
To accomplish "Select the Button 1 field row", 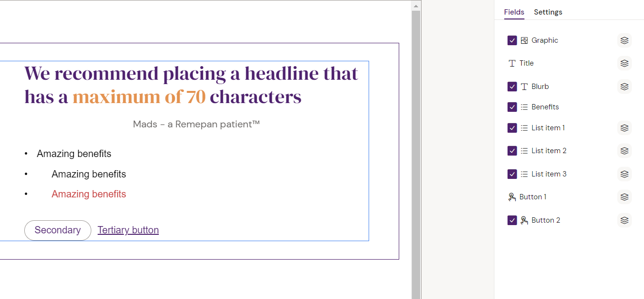I will point(532,197).
